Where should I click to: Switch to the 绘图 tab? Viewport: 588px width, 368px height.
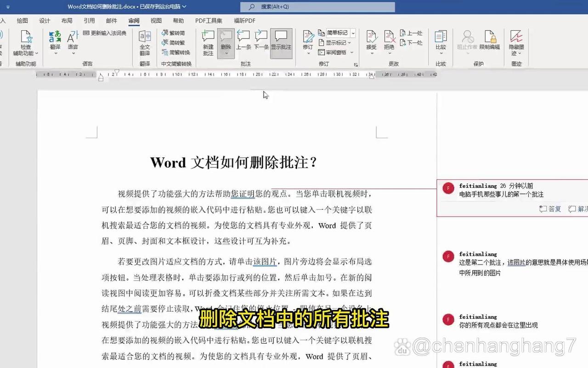[x=23, y=21]
